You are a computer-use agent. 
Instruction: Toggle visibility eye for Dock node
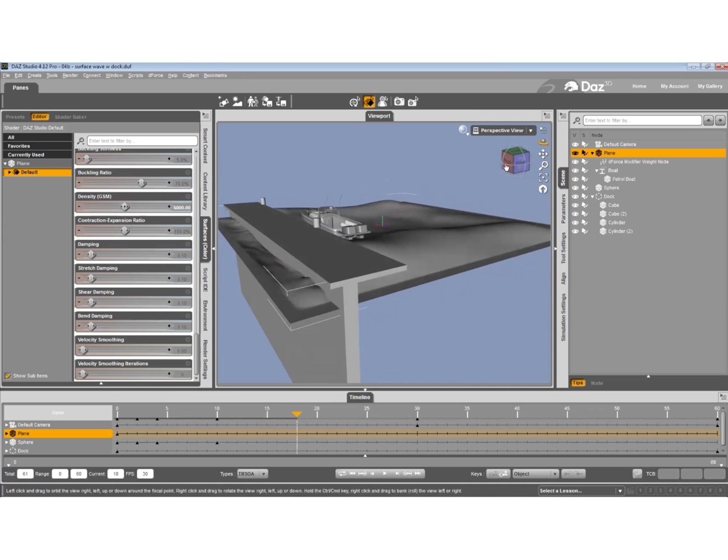click(575, 197)
